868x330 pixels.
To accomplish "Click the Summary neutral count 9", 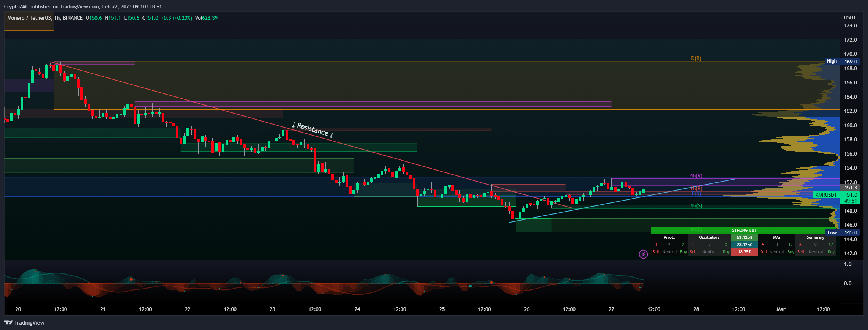I will [815, 245].
